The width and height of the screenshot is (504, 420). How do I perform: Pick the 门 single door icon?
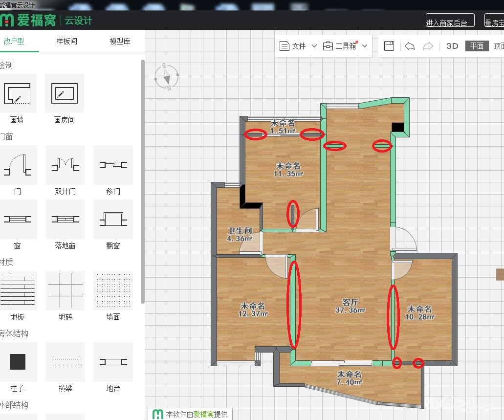pyautogui.click(x=17, y=165)
